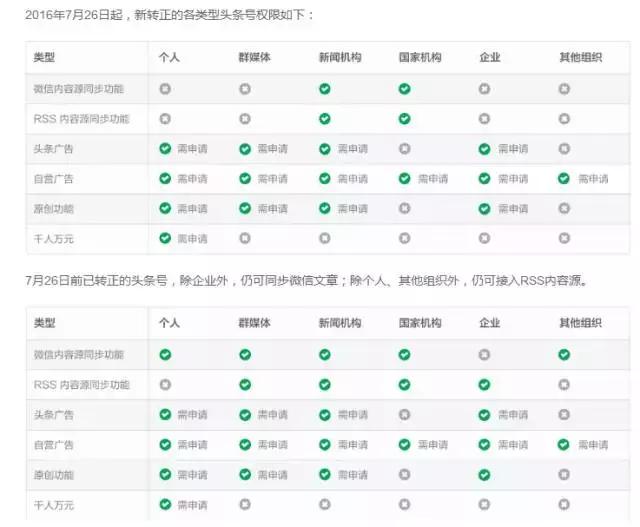Click the green check for 个人 微信内容源同步功能 in lower table
The height and width of the screenshot is (527, 640).
coord(165,354)
